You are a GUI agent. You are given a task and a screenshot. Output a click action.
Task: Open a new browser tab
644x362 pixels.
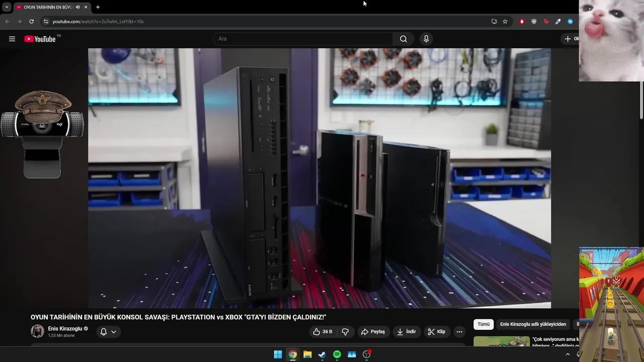click(98, 7)
